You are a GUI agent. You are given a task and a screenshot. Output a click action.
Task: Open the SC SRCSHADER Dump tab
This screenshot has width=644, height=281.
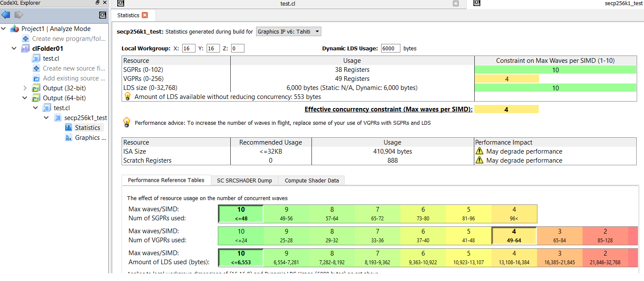pos(244,180)
